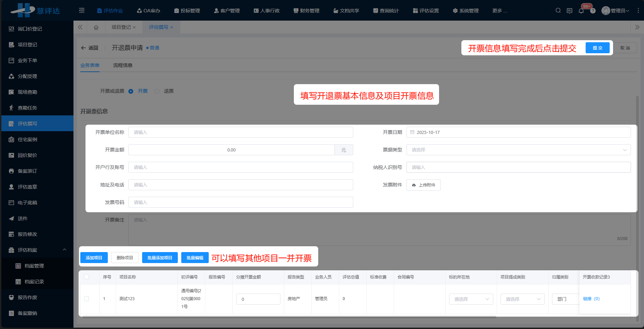644x329 pixels.
Task: Click the 开票单位名称 input field
Action: click(x=240, y=132)
